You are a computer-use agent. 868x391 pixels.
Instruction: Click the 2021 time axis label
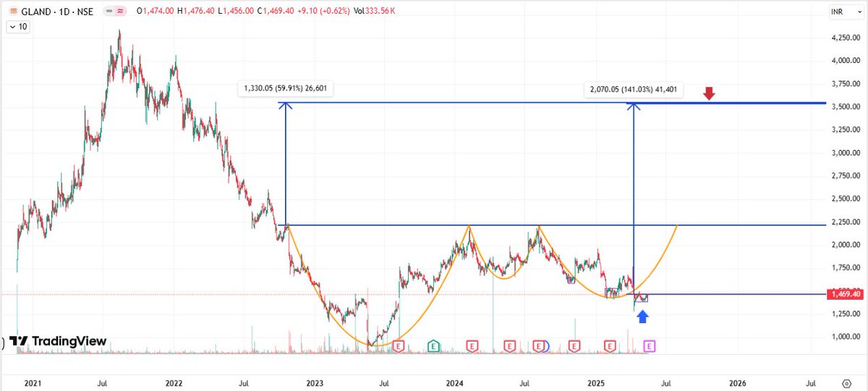tap(32, 382)
